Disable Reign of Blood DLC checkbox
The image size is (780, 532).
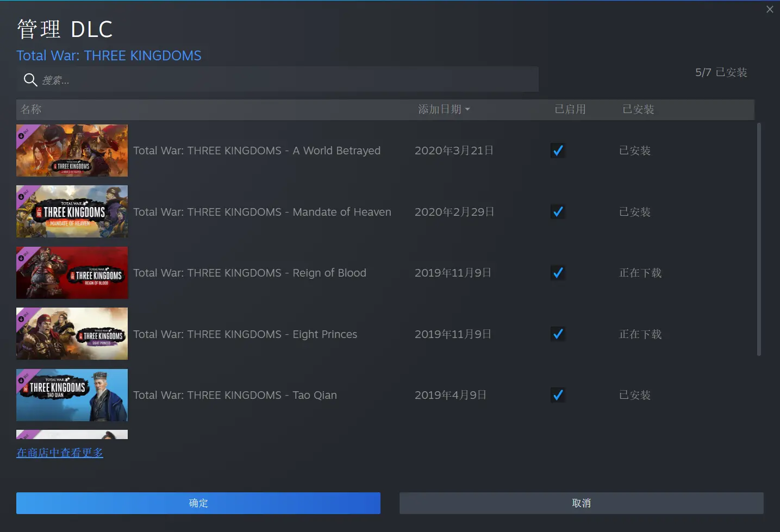tap(558, 273)
